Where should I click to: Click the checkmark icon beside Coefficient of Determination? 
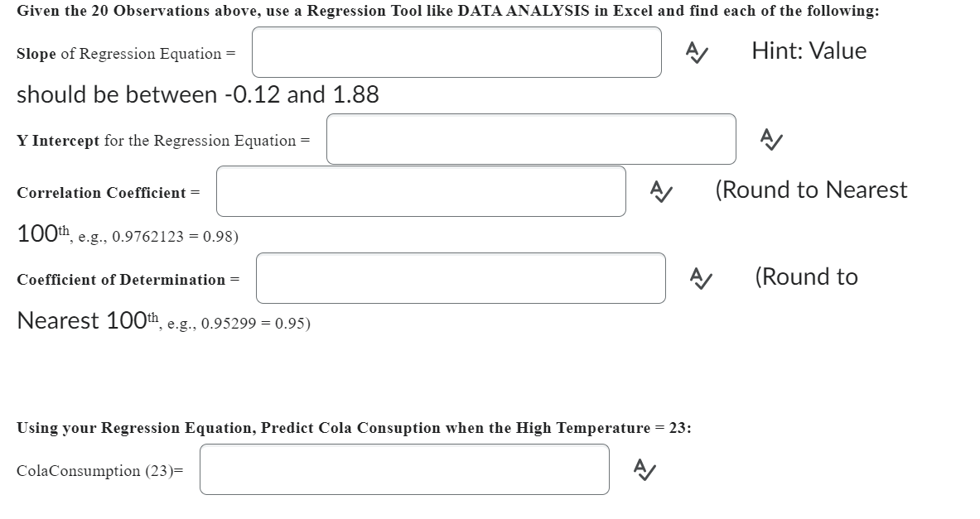pos(698,279)
